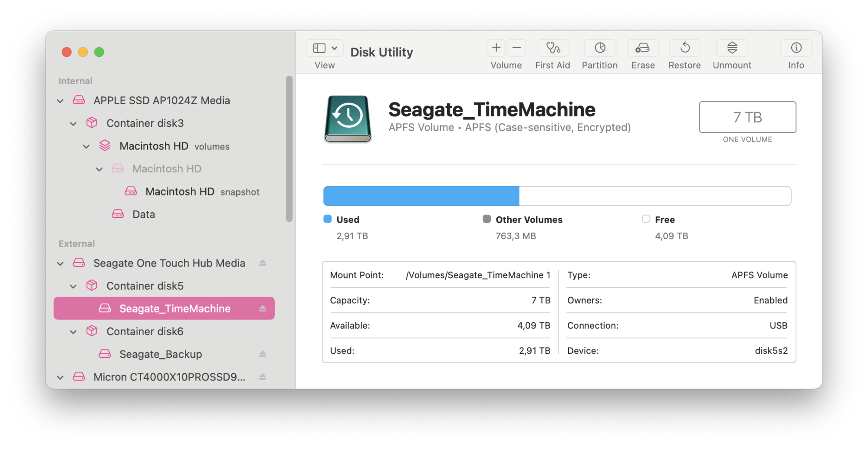Toggle the sidebar View icon
Image resolution: width=868 pixels, height=449 pixels.
pyautogui.click(x=319, y=48)
